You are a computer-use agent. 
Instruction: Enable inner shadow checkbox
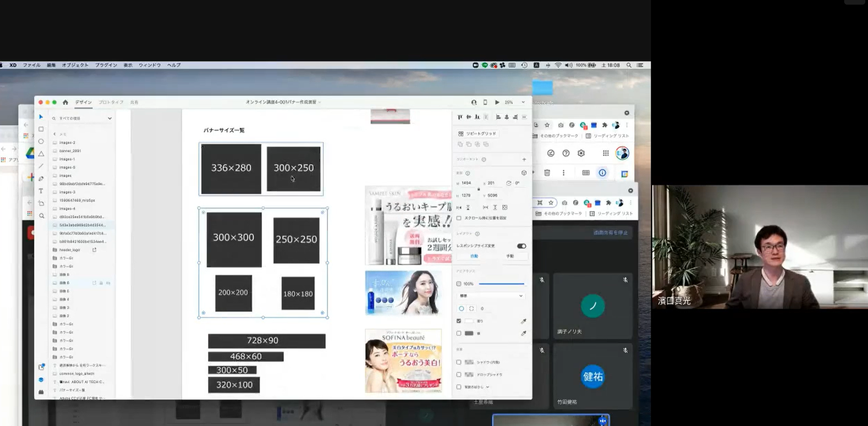pyautogui.click(x=459, y=362)
